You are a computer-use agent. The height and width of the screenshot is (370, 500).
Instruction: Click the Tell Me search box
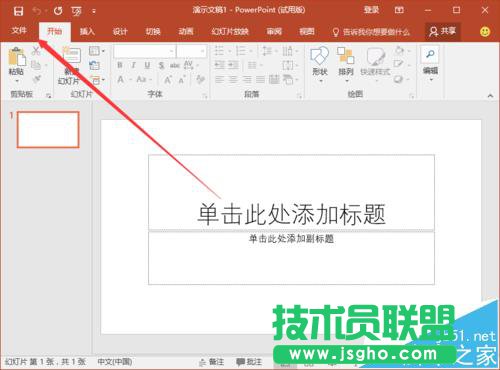[371, 32]
